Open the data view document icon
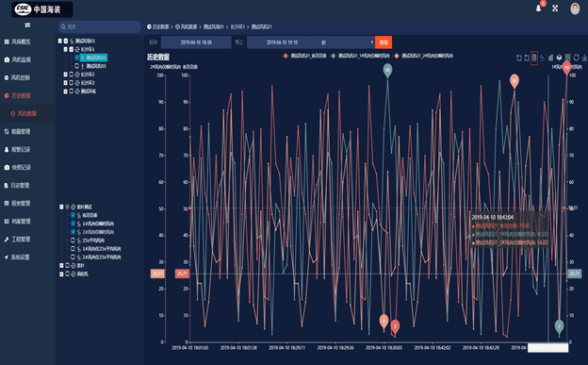 (x=534, y=58)
